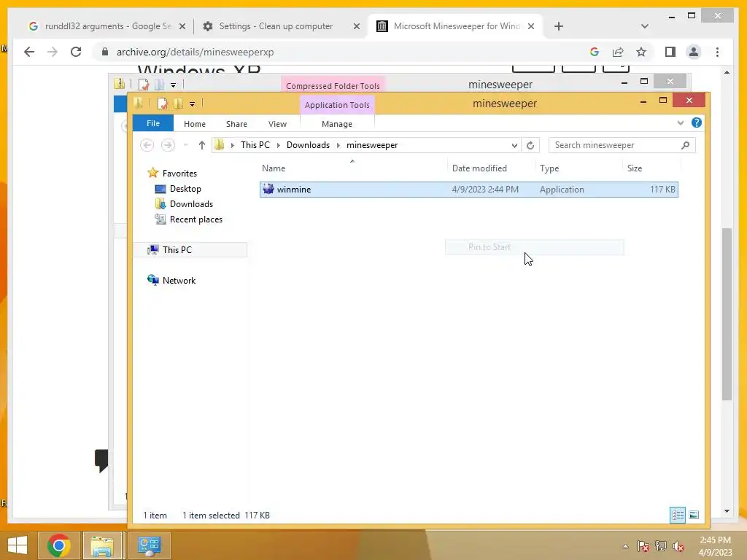Open Chrome from the taskbar
Viewport: 747px width, 560px height.
(x=58, y=545)
